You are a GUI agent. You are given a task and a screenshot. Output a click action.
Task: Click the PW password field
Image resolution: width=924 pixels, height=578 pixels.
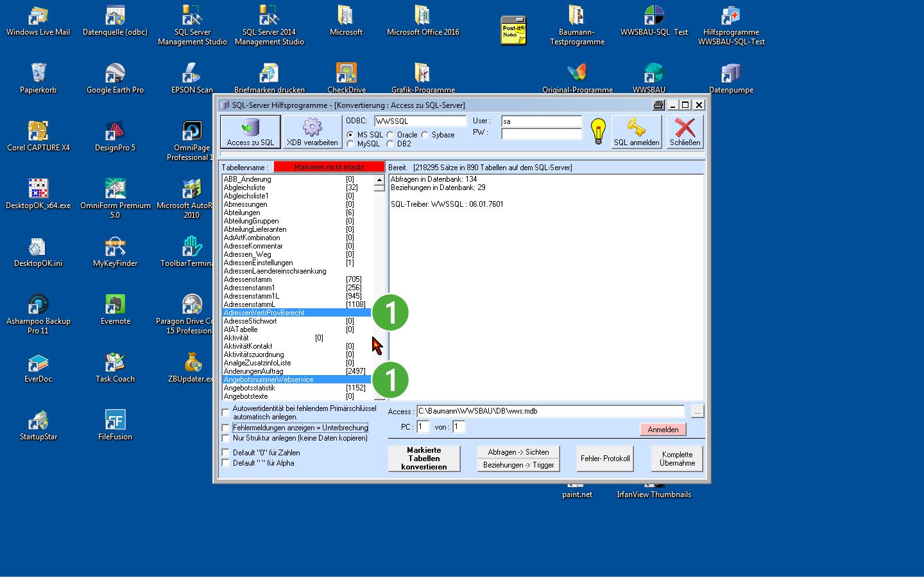(x=542, y=134)
